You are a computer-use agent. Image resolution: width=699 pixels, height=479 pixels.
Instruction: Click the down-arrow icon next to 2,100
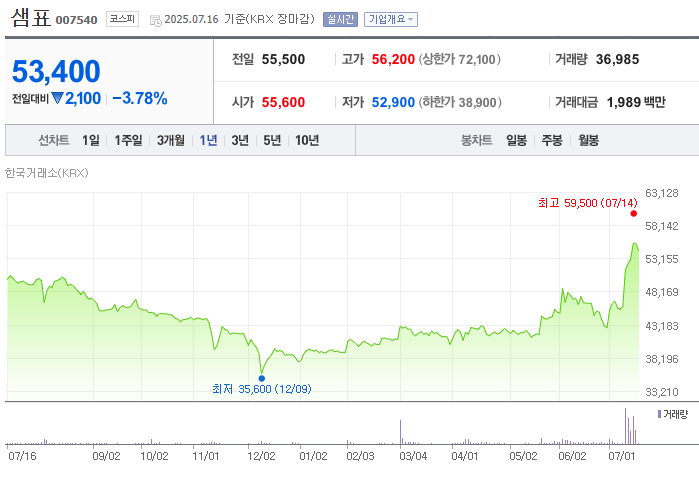point(57,98)
